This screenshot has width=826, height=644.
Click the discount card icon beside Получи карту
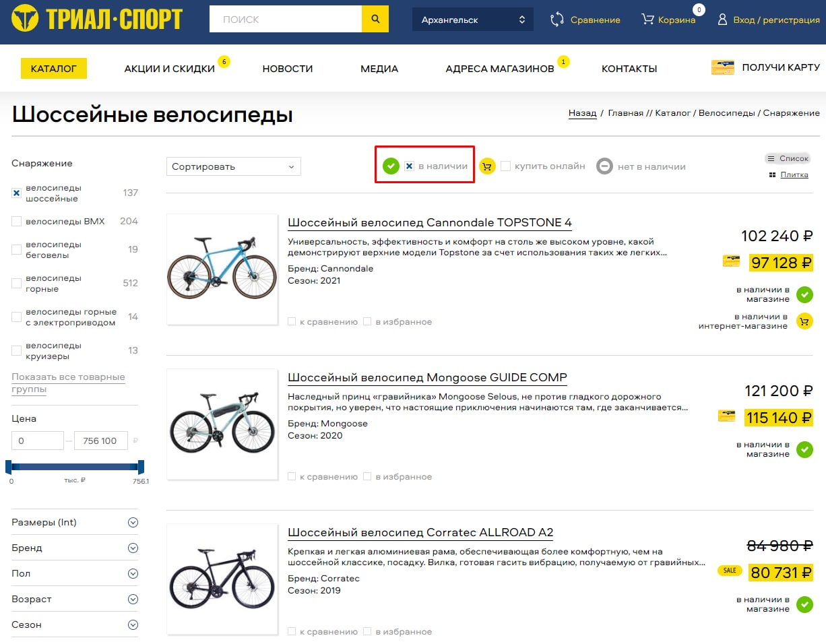722,67
